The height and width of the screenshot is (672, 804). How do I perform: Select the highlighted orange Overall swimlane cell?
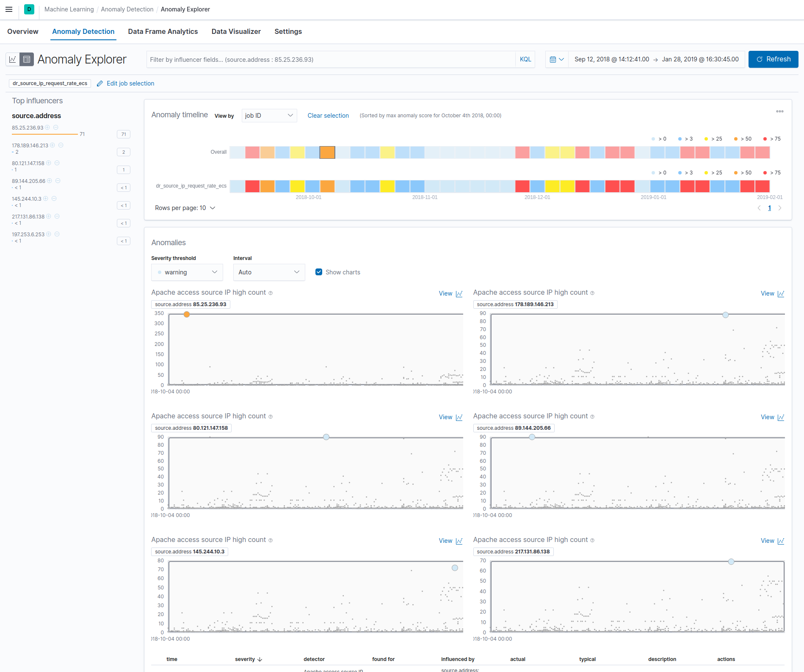point(327,152)
